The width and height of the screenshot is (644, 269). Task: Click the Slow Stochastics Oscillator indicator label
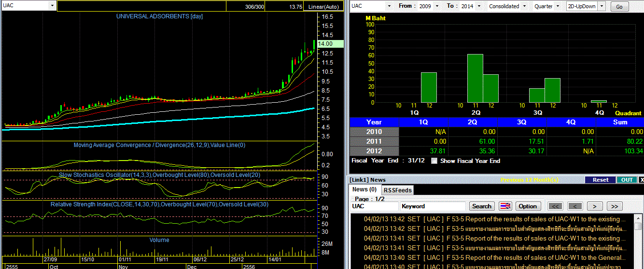(159, 175)
